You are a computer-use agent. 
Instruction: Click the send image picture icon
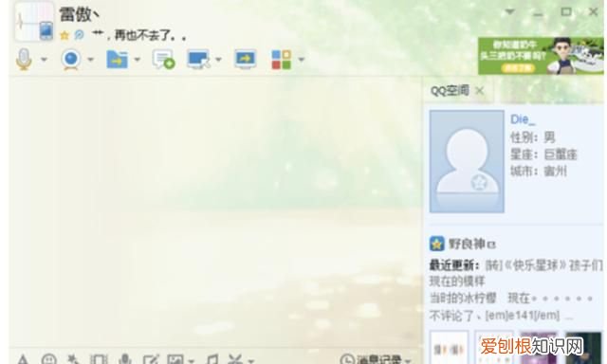point(175,360)
